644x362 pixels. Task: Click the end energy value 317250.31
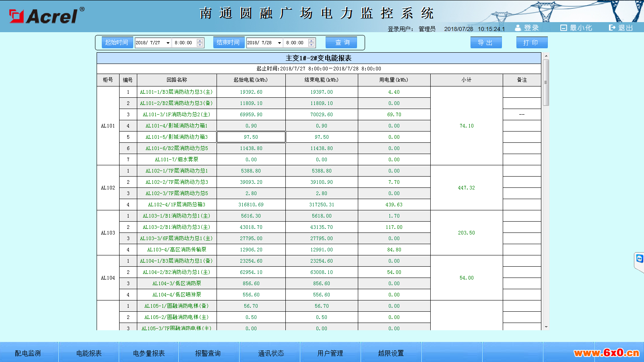[x=322, y=205]
